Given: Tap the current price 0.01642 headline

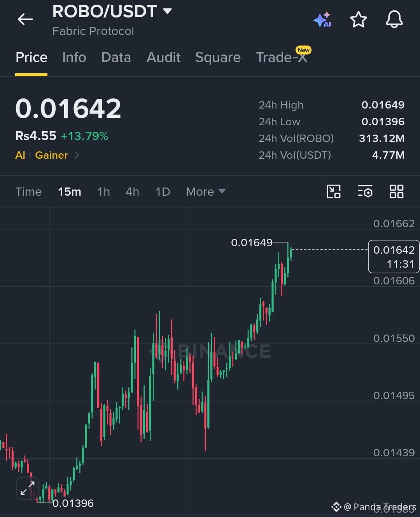Looking at the screenshot, I should click(x=68, y=108).
